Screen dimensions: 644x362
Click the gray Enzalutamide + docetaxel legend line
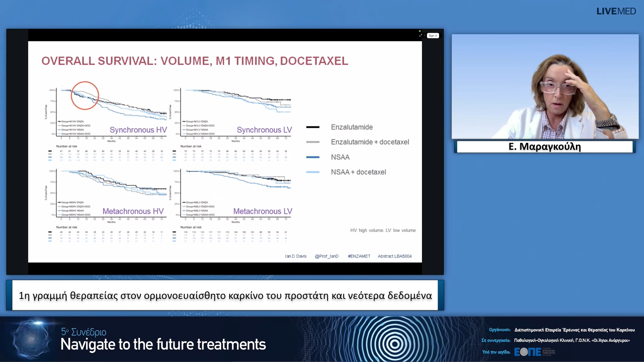[313, 142]
